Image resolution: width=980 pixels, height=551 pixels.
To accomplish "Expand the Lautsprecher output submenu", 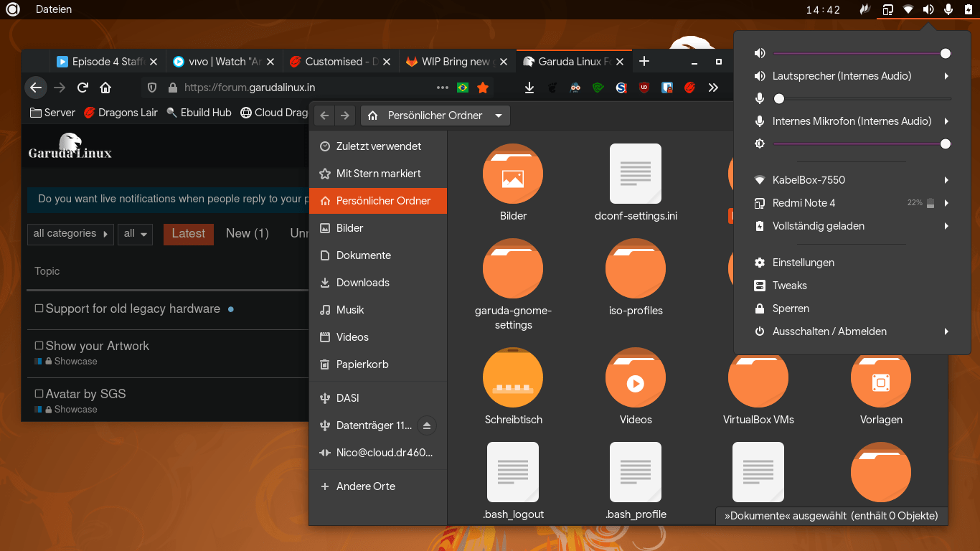I will coord(946,76).
